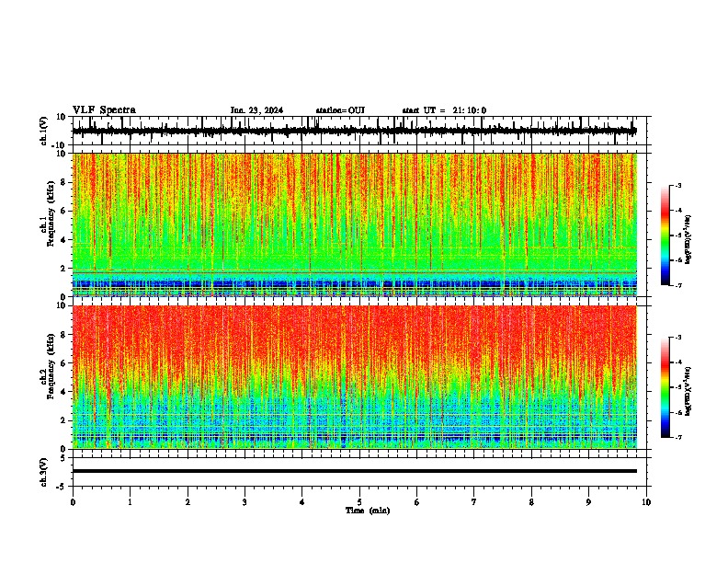
Task: Click the time axis tick label "1"
Action: point(130,502)
